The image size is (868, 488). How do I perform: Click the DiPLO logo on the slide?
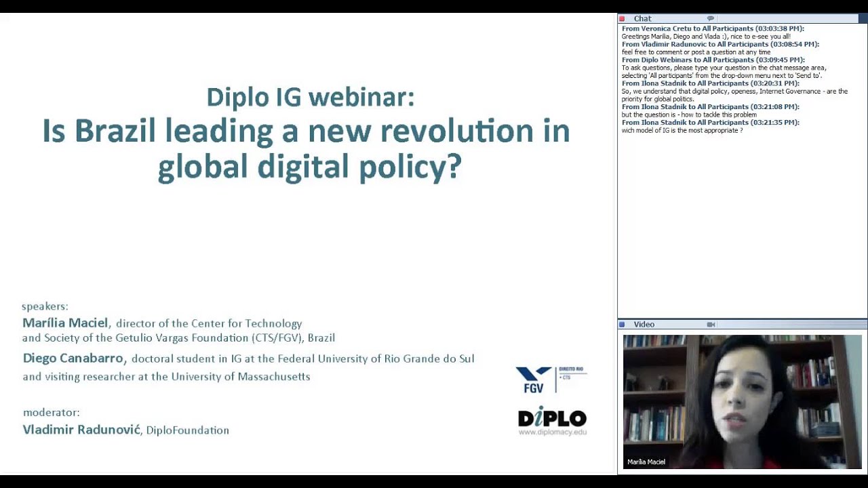click(552, 418)
